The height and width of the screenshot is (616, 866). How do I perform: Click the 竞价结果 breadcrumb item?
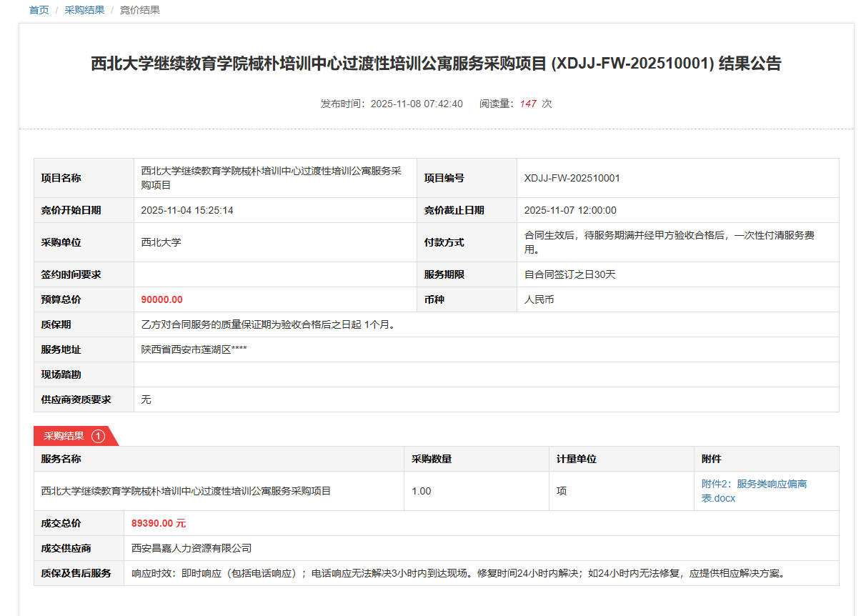coord(139,10)
